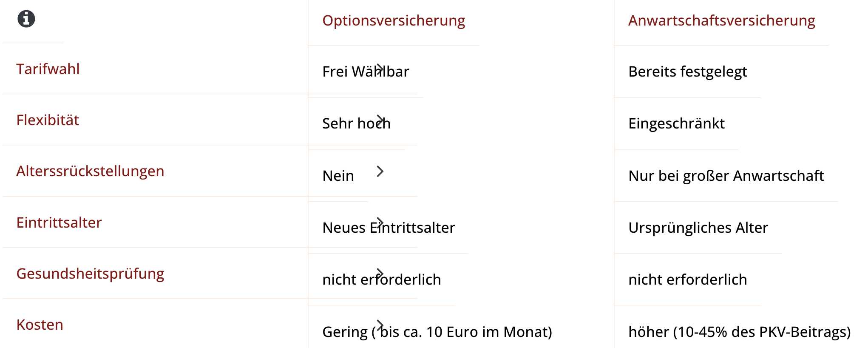
Task: Select the Eintrittsalter row label
Action: click(59, 222)
